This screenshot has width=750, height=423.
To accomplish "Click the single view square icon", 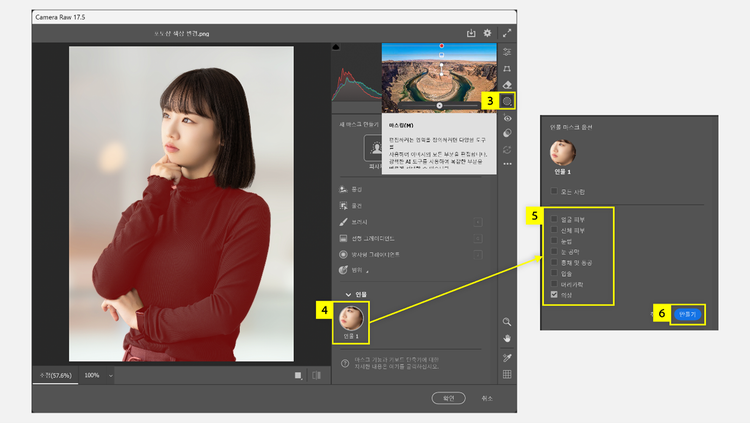I will click(x=298, y=376).
